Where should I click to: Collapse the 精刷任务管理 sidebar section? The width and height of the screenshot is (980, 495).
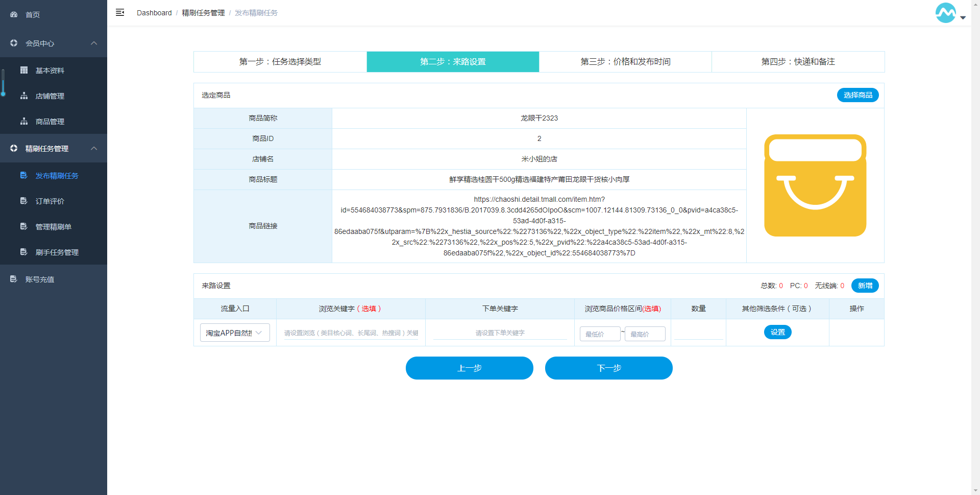pos(94,149)
